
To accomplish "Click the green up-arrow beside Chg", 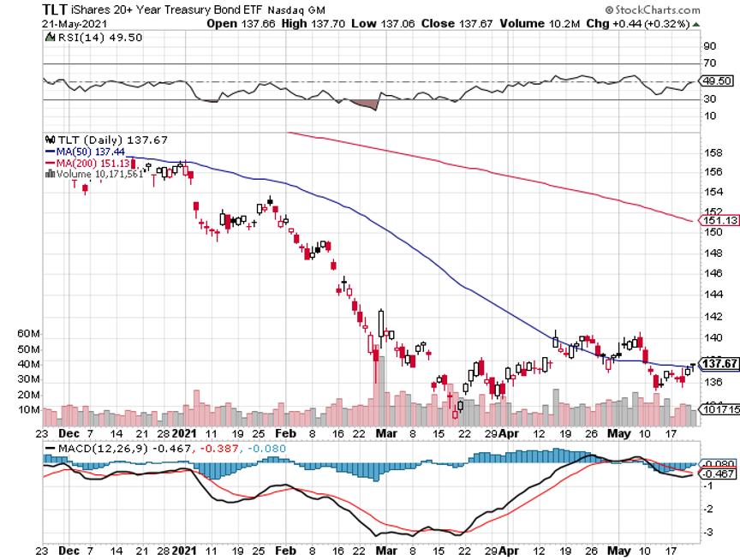I will (696, 24).
